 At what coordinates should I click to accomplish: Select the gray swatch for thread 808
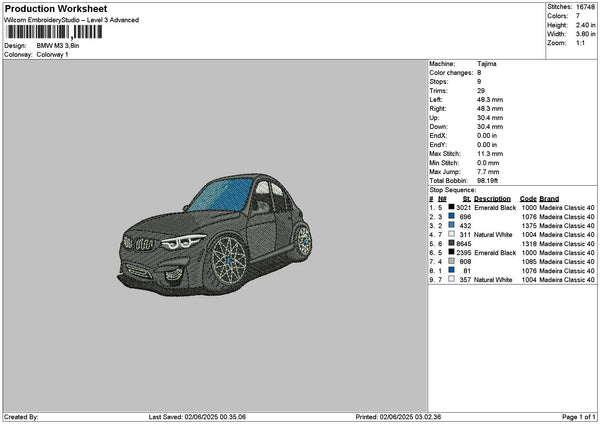[452, 262]
